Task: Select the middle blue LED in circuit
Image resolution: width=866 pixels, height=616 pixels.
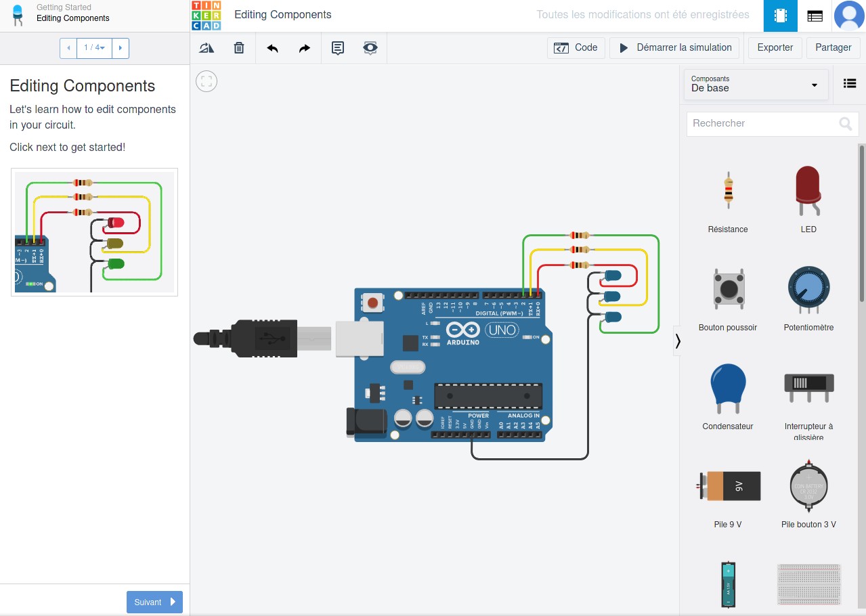Action: click(x=611, y=296)
